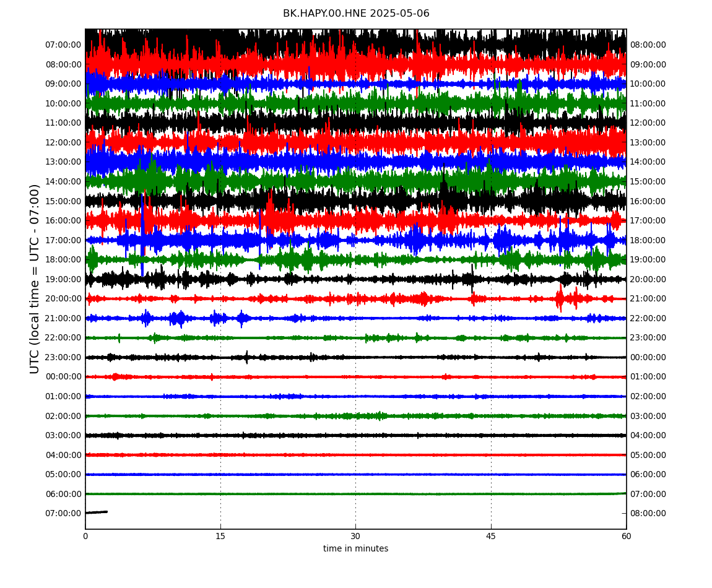The image size is (712, 588).
Task: Click the x-axis tick label 60
Action: 626,536
